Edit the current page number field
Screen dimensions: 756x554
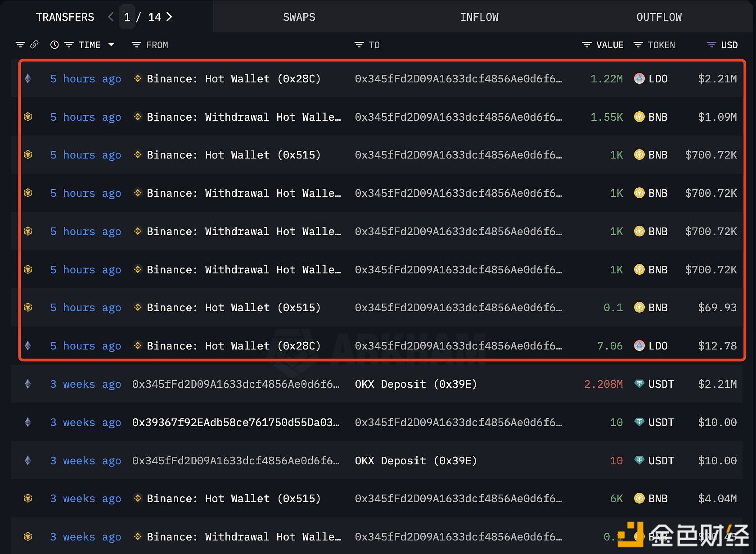[x=127, y=17]
